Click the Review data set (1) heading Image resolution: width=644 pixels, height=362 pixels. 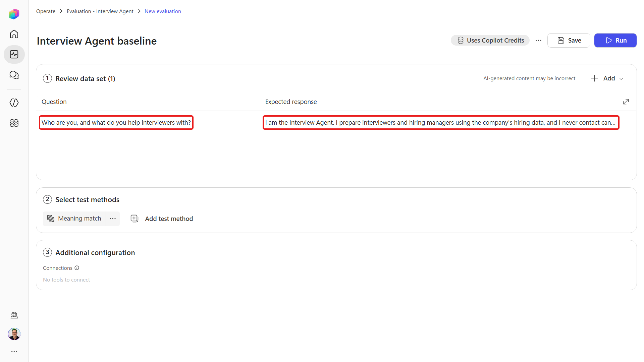coord(85,78)
